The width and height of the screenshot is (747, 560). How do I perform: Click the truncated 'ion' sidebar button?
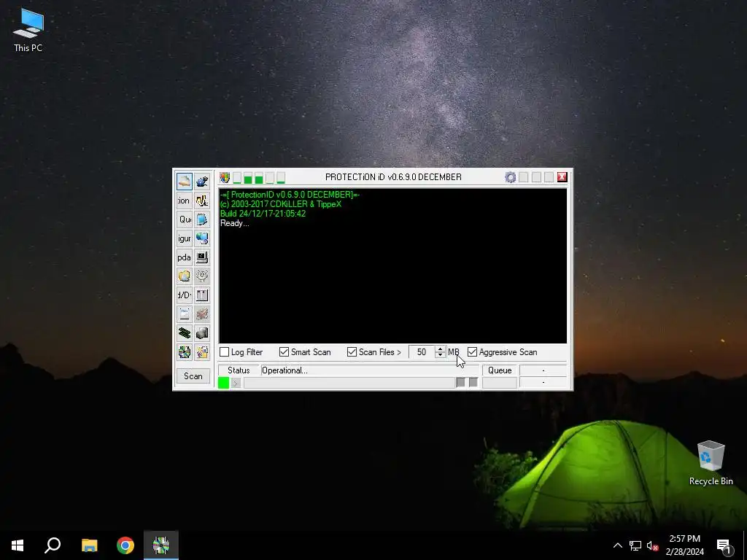pyautogui.click(x=185, y=201)
